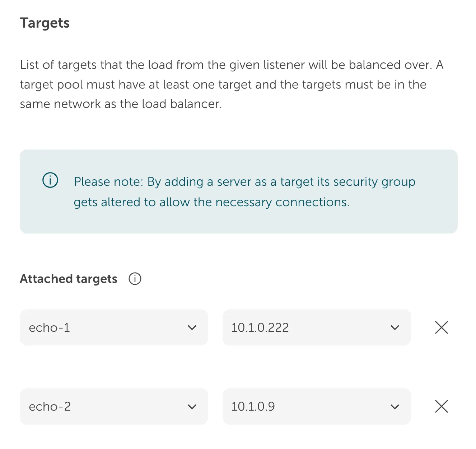Remove the echo-1 target row
Image resolution: width=476 pixels, height=449 pixels.
441,327
